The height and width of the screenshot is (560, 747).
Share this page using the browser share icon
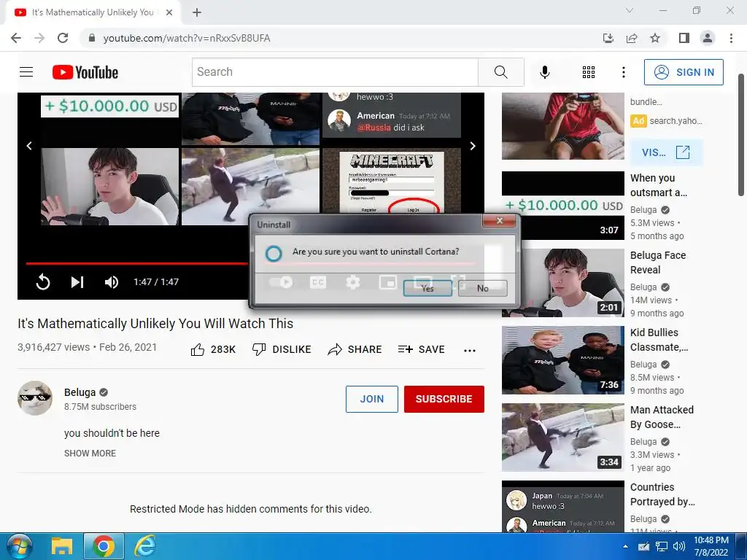(632, 38)
